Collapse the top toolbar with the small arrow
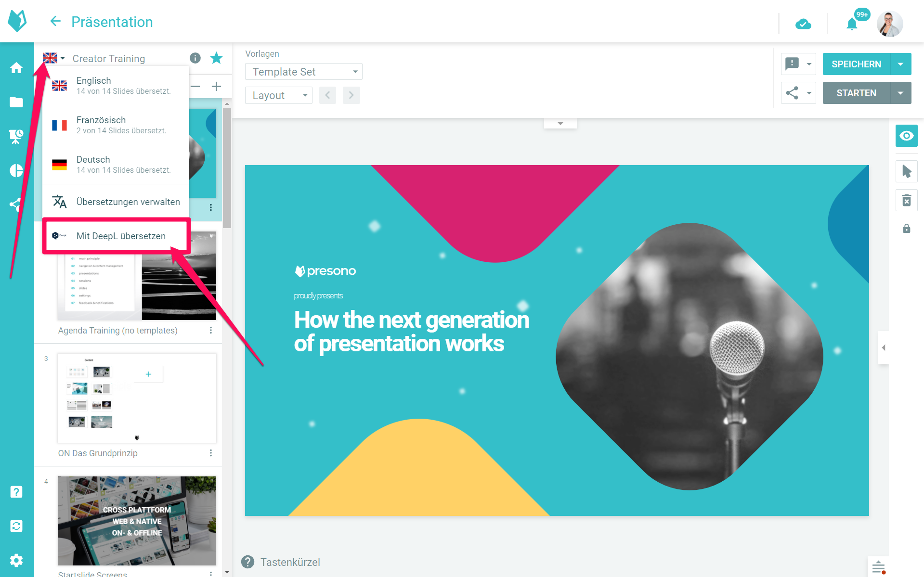Image resolution: width=924 pixels, height=577 pixels. pyautogui.click(x=560, y=124)
